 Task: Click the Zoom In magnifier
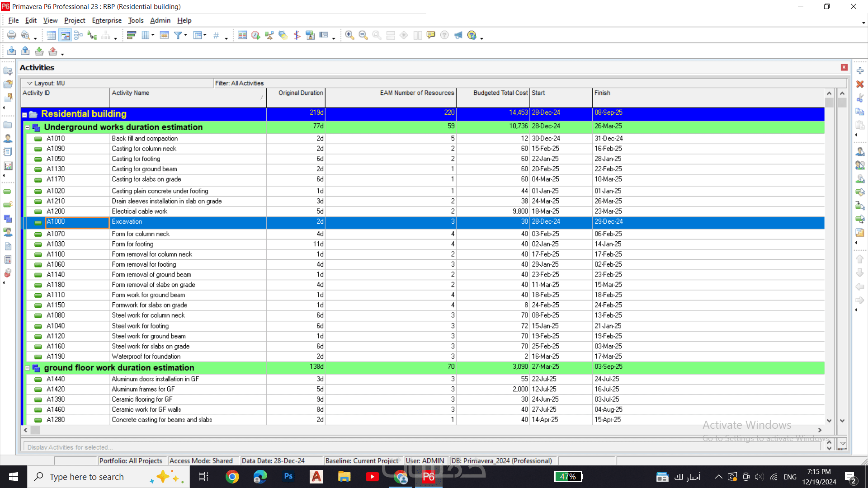coord(349,35)
